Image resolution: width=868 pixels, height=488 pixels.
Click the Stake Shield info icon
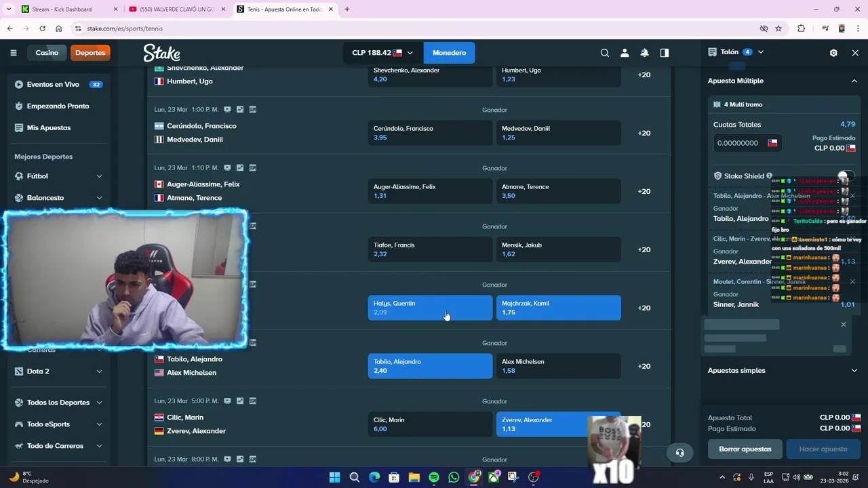769,176
